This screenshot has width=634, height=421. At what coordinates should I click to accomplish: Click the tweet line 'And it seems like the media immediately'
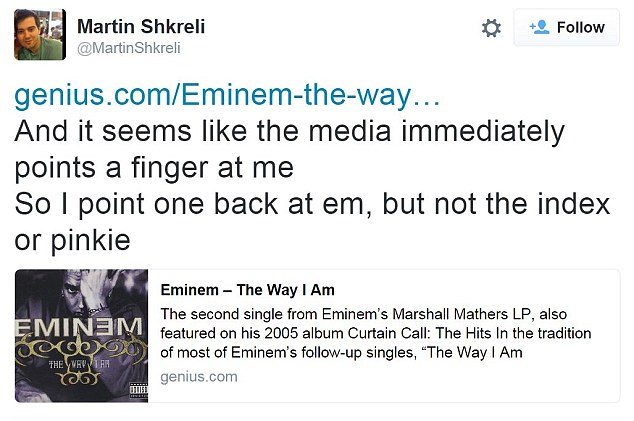290,132
